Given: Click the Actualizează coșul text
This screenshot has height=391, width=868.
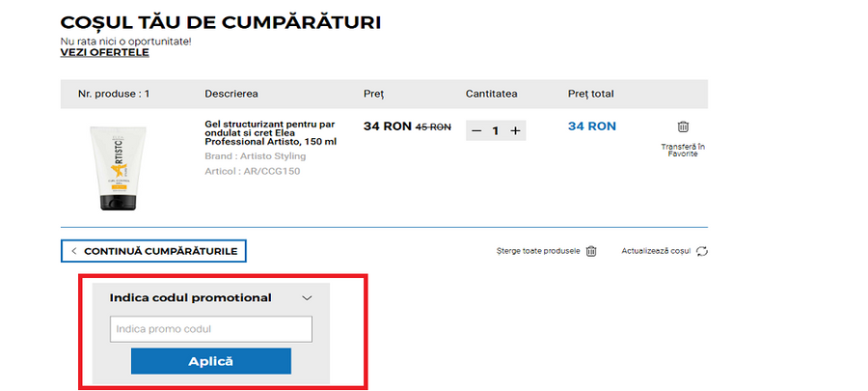Looking at the screenshot, I should click(656, 251).
